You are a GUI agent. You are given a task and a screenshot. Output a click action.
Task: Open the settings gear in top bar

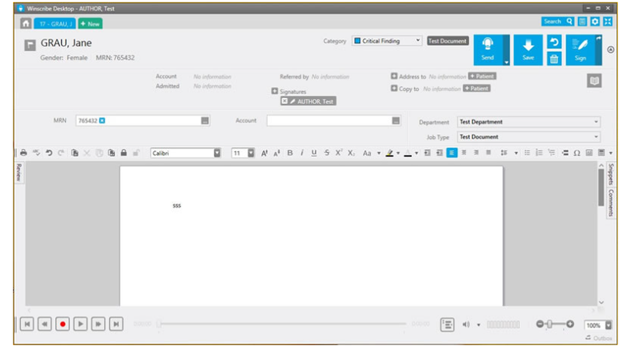pos(595,21)
